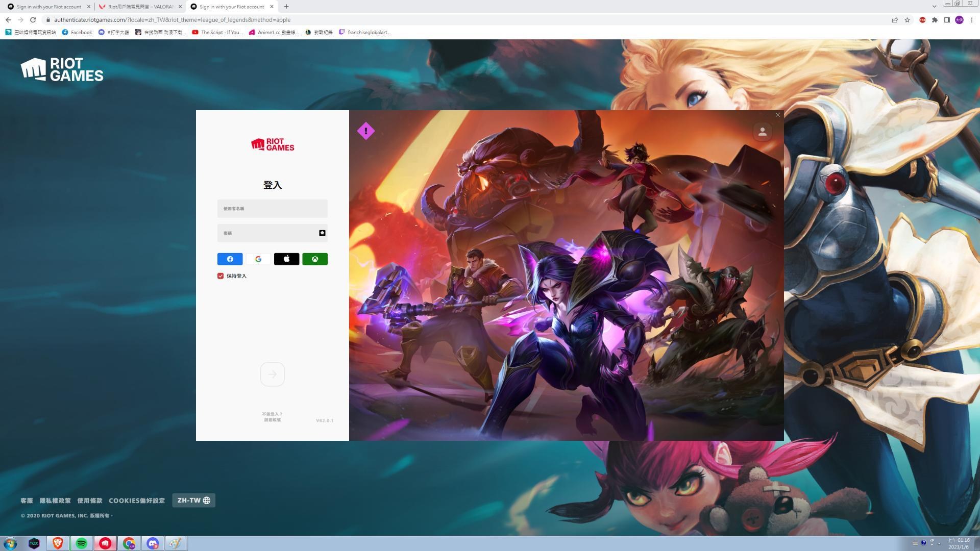Open the account profile icon in the client
The height and width of the screenshot is (551, 980).
(x=763, y=132)
